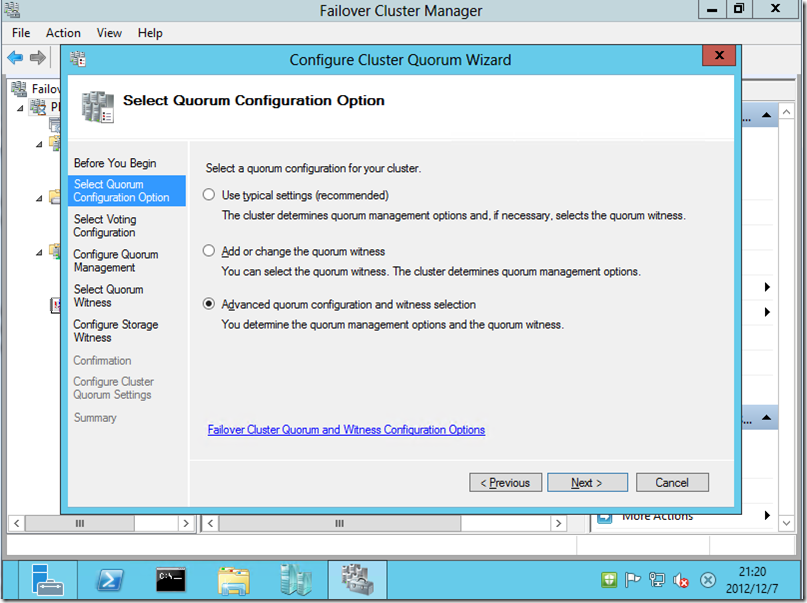
Task: Click the blue Back arrow toolbar icon
Action: point(15,57)
